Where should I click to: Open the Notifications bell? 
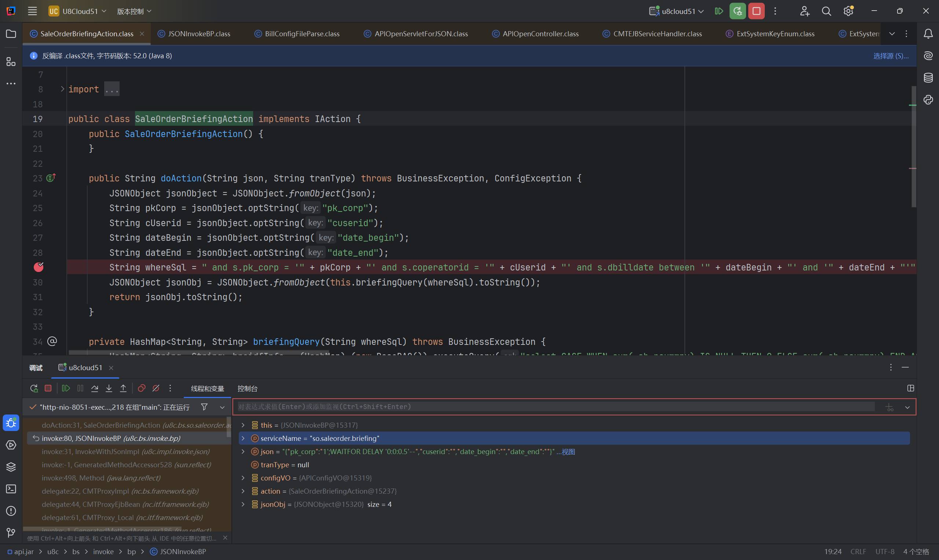pos(928,34)
